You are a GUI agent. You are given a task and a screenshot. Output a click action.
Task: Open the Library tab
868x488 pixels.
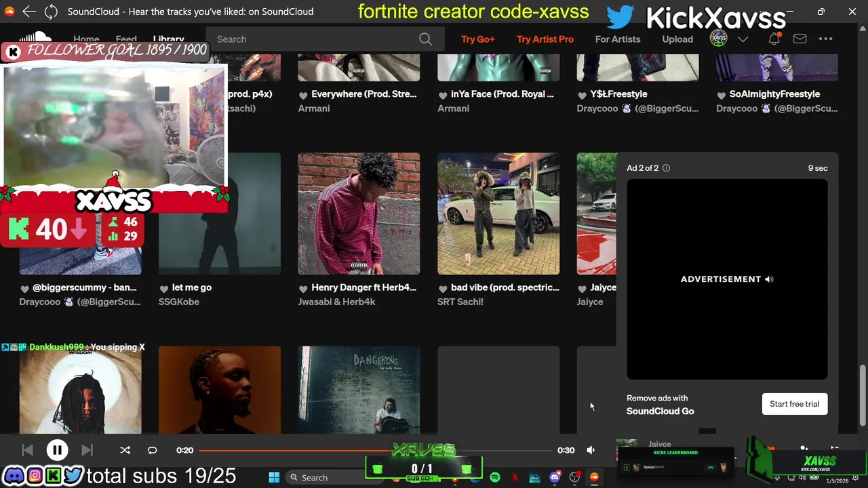point(168,39)
